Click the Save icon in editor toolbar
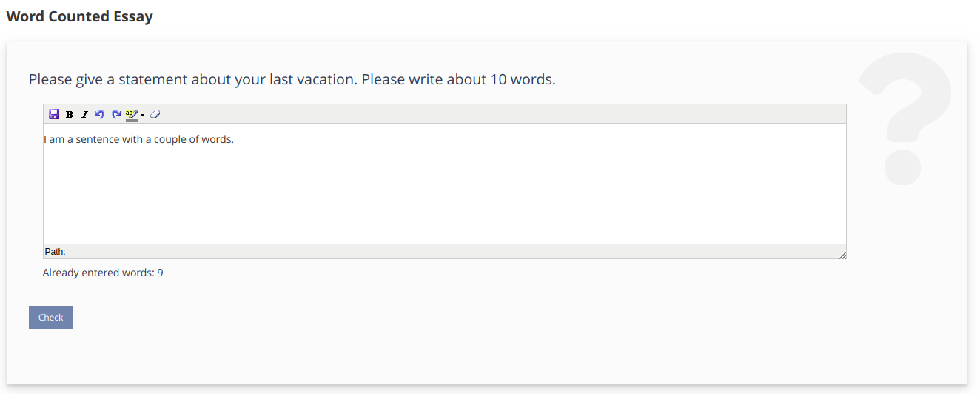Image resolution: width=980 pixels, height=394 pixels. tap(54, 114)
